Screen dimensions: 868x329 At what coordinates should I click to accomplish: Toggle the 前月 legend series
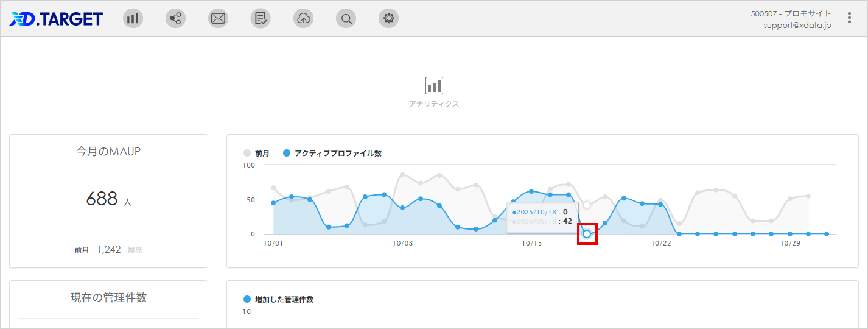point(257,154)
